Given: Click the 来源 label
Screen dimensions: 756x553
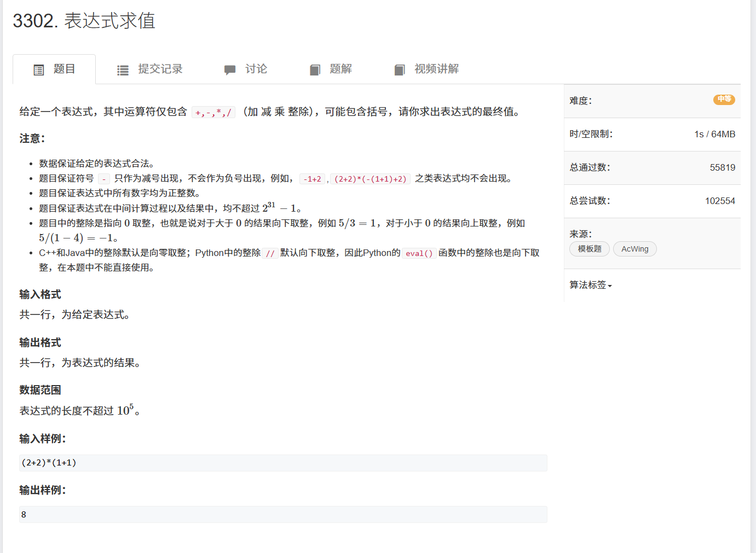Looking at the screenshot, I should 581,234.
